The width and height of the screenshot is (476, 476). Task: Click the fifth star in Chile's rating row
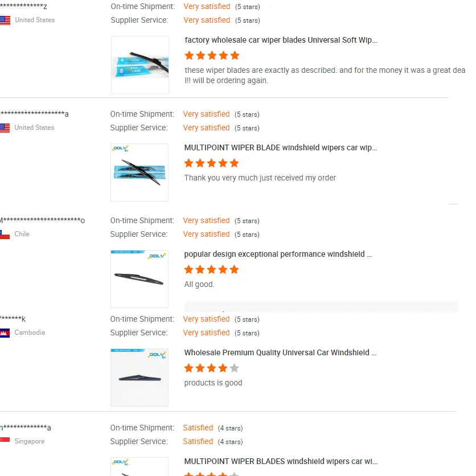pyautogui.click(x=234, y=269)
